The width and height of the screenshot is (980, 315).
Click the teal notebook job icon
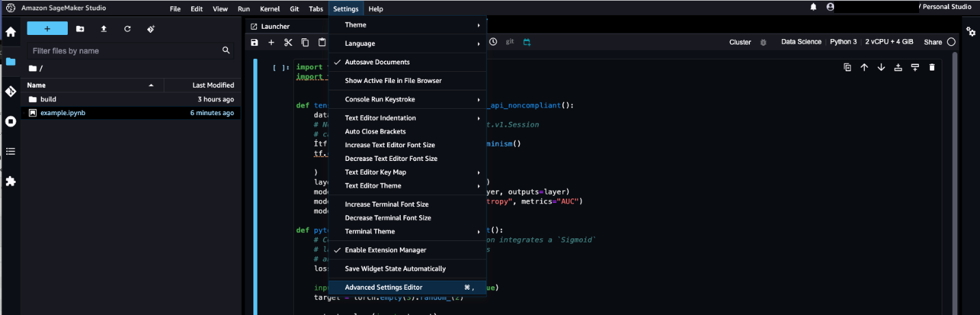pyautogui.click(x=527, y=42)
